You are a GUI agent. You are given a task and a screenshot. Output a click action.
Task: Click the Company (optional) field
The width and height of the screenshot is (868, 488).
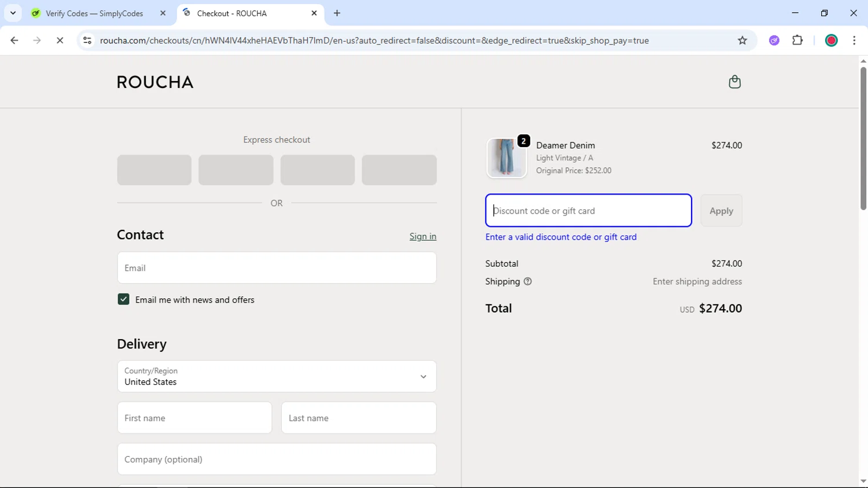tap(277, 460)
